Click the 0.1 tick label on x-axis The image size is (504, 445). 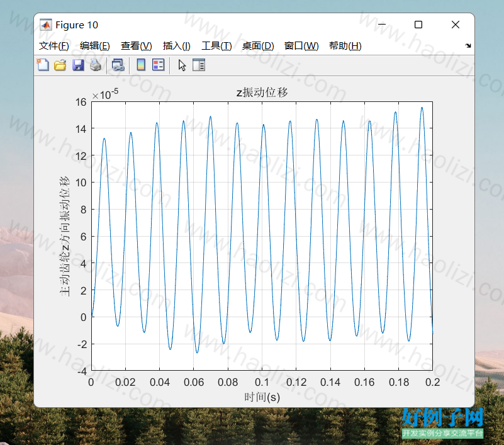coord(262,382)
